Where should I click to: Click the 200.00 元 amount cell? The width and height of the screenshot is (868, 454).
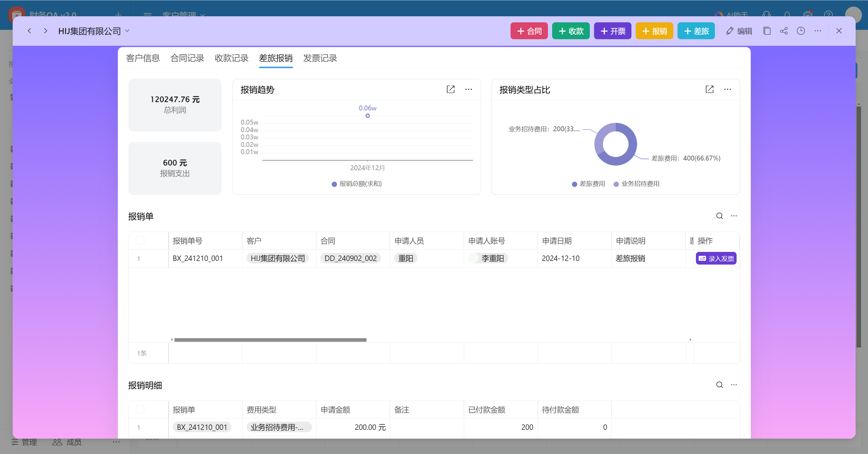click(x=353, y=427)
